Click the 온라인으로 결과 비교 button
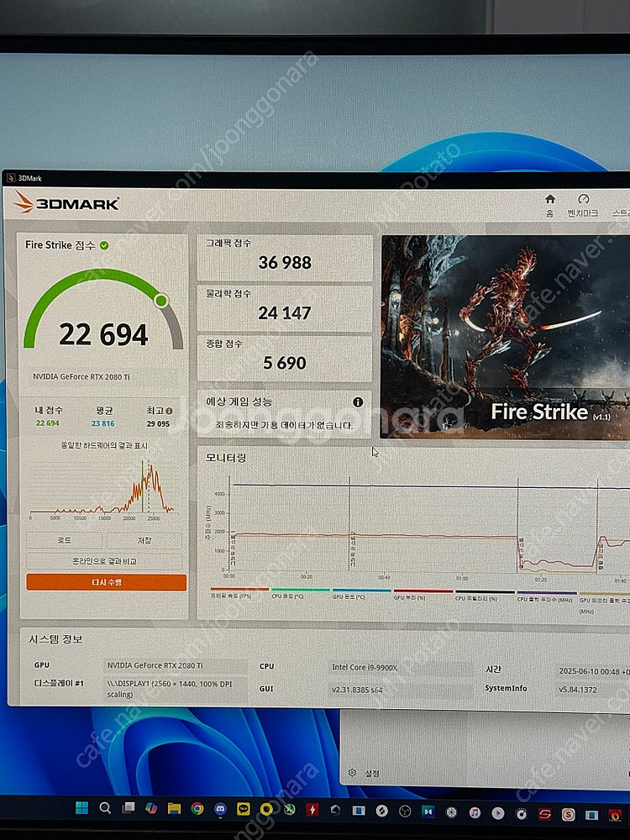This screenshot has height=840, width=630. click(x=104, y=561)
